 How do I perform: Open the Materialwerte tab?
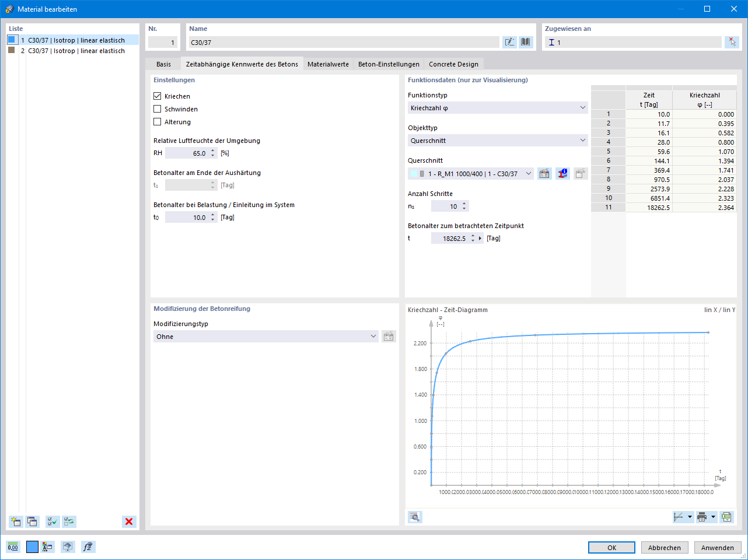328,64
